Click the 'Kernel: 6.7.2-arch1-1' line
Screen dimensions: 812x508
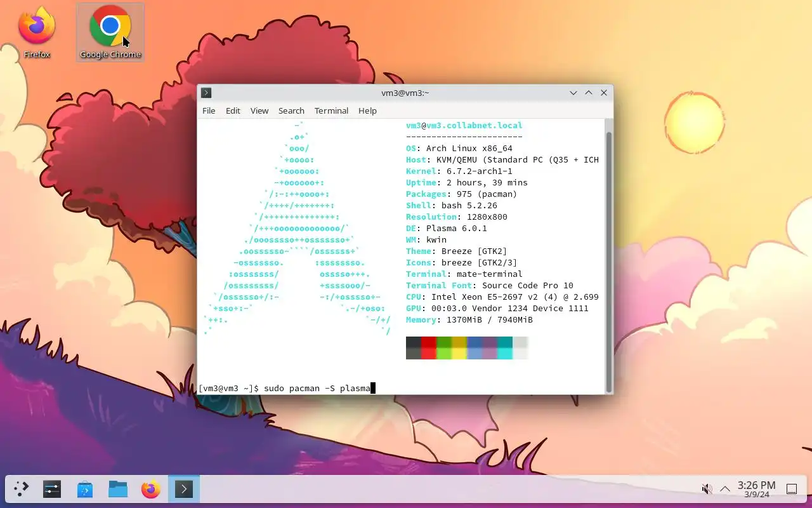(459, 171)
